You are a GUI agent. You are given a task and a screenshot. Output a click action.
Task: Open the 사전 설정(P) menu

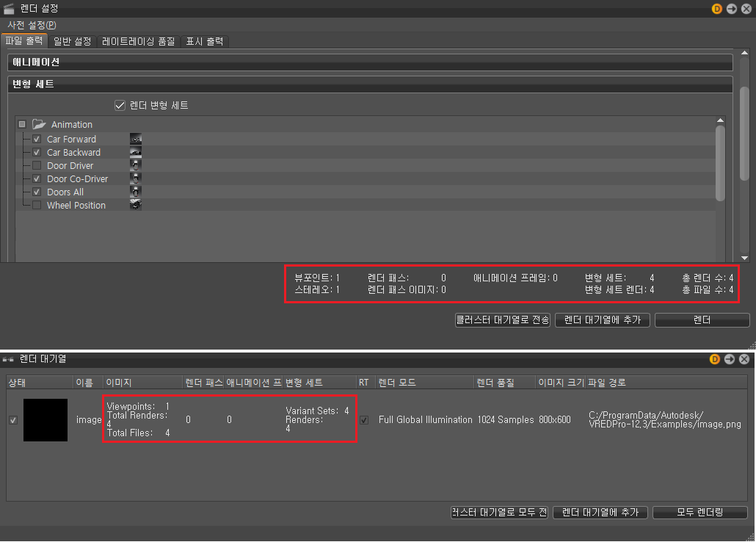(32, 25)
